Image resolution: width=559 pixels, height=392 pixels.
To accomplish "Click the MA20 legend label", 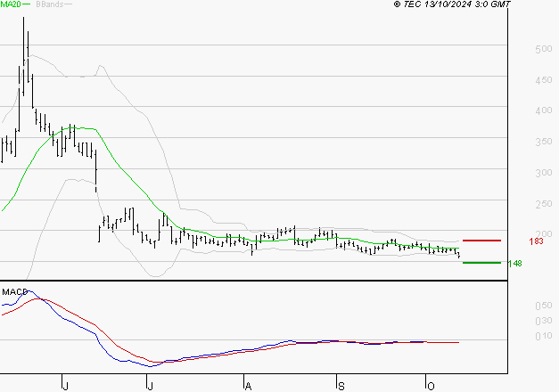I will (11, 4).
